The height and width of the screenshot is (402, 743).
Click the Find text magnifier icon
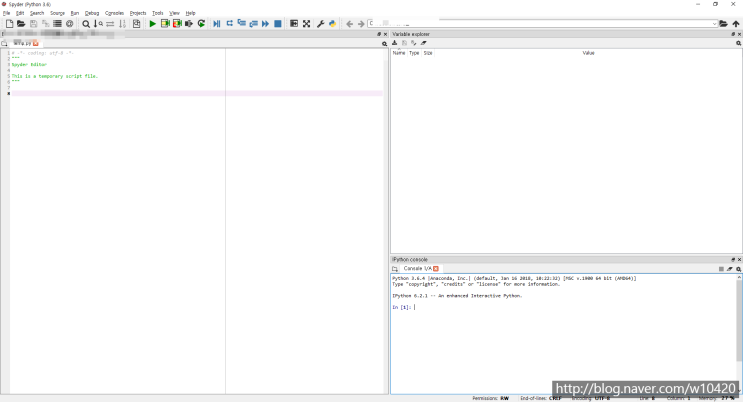click(x=86, y=23)
